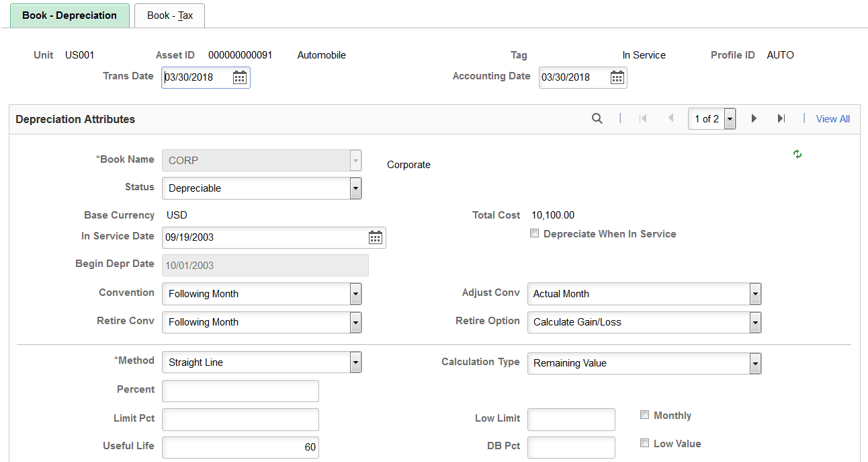This screenshot has height=462, width=868.
Task: Go to the first row arrow icon
Action: coord(643,119)
